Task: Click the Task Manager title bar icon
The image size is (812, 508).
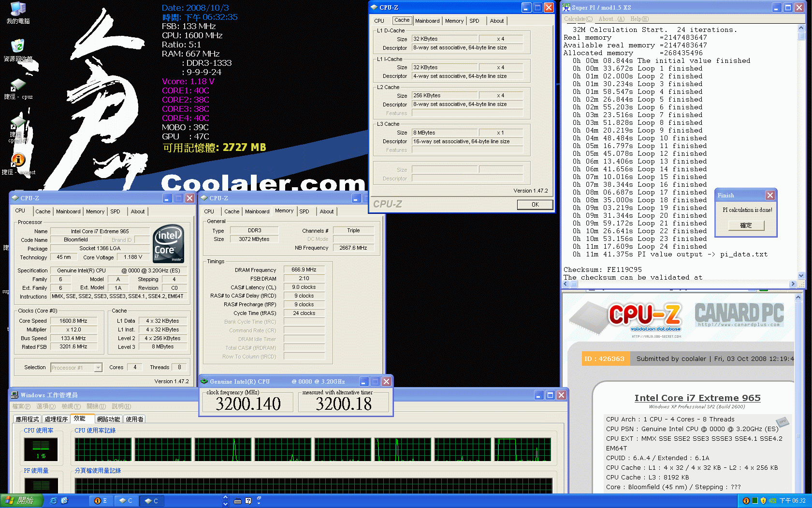Action: pos(14,395)
